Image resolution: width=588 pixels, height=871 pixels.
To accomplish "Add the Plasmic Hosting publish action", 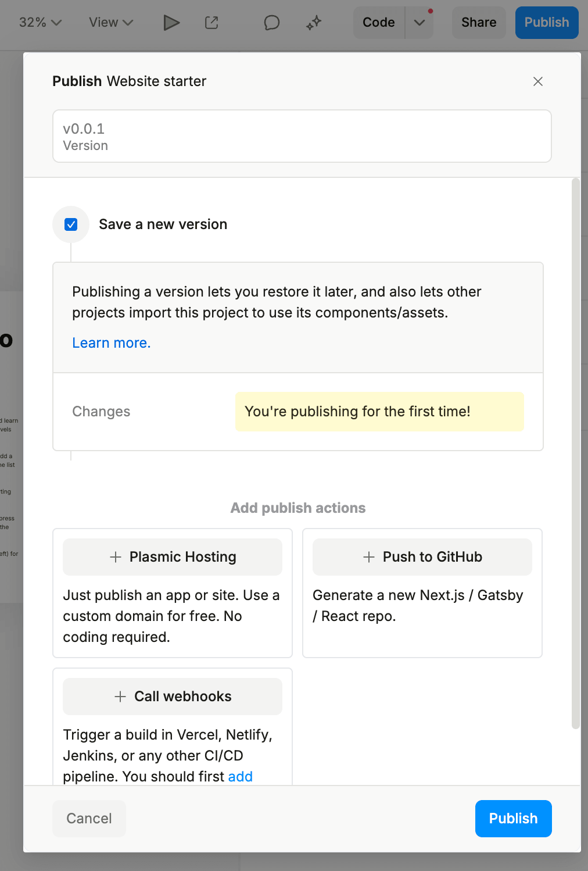I will tap(173, 557).
